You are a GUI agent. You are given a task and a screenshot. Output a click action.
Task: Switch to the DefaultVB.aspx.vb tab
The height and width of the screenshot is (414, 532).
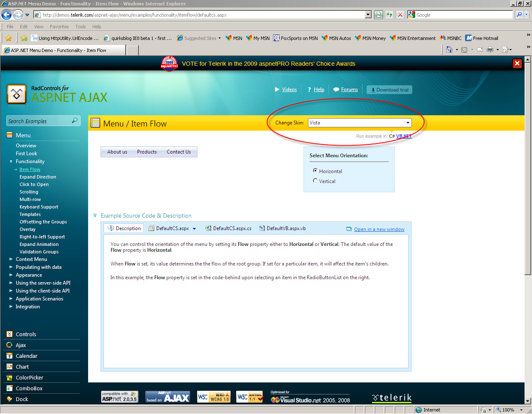282,228
